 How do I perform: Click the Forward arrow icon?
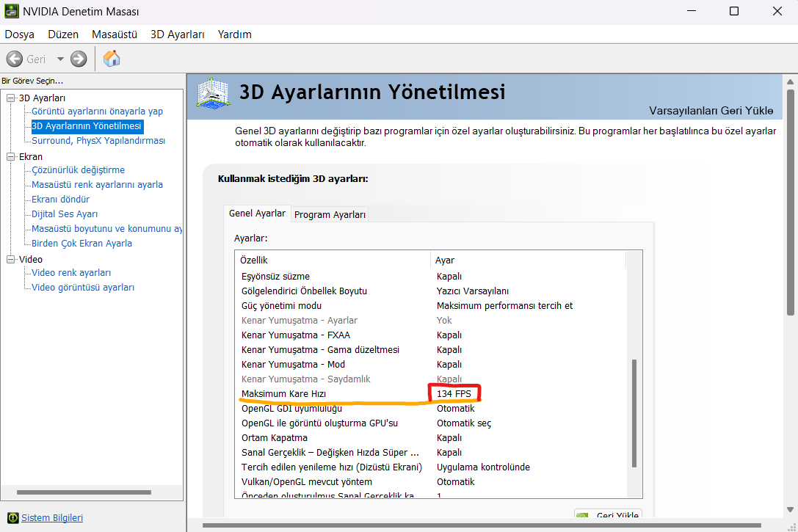point(79,59)
